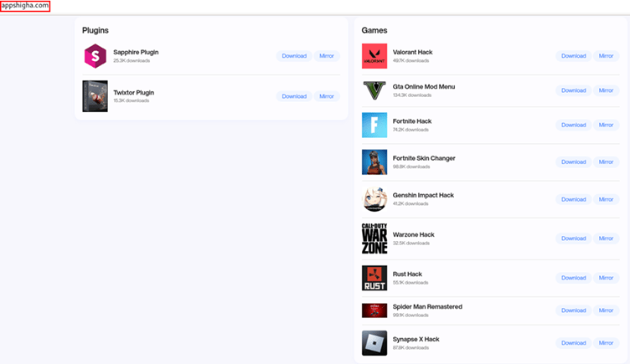The width and height of the screenshot is (630, 364).
Task: Open Mirror link for Synapse X Hack
Action: [606, 343]
